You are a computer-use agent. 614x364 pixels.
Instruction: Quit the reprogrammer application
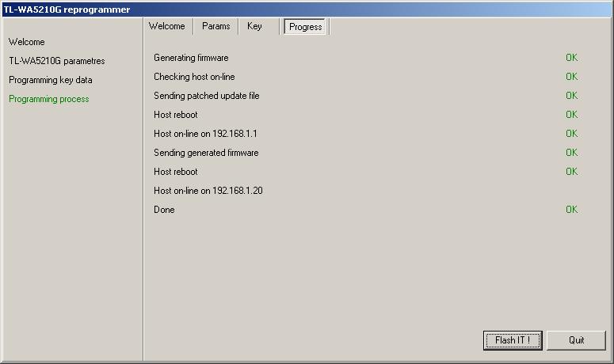point(576,340)
